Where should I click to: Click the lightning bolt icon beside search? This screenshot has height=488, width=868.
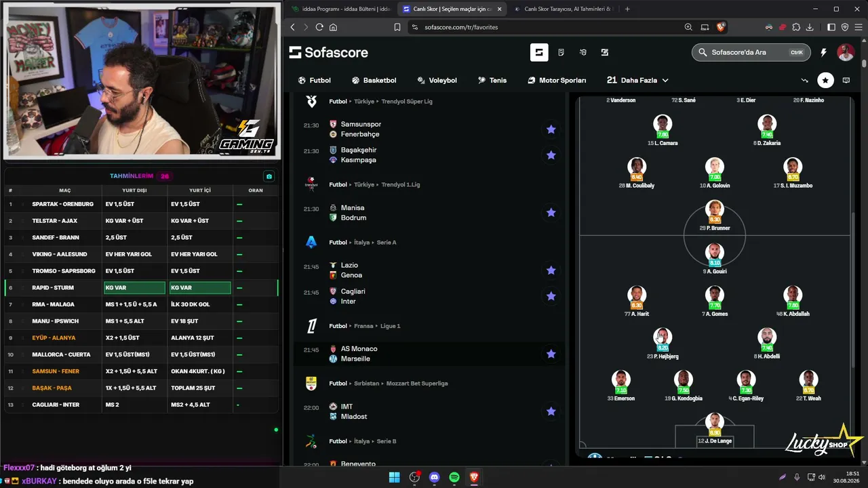click(x=823, y=52)
